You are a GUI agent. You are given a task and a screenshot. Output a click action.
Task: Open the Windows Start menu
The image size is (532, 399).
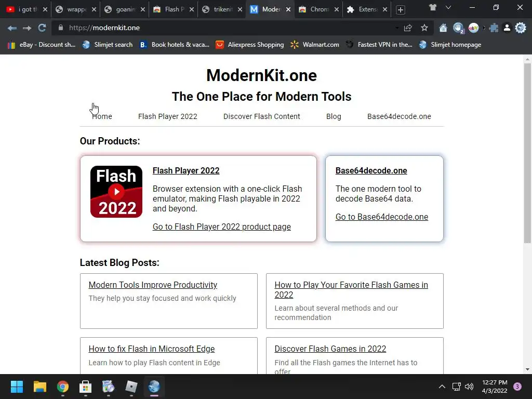[17, 387]
